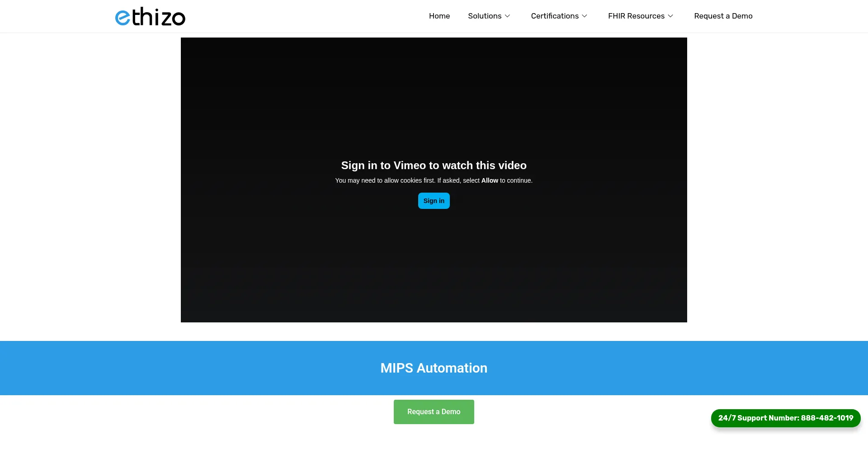The height and width of the screenshot is (449, 868).
Task: Click Request a Demo in the navigation bar
Action: click(723, 16)
